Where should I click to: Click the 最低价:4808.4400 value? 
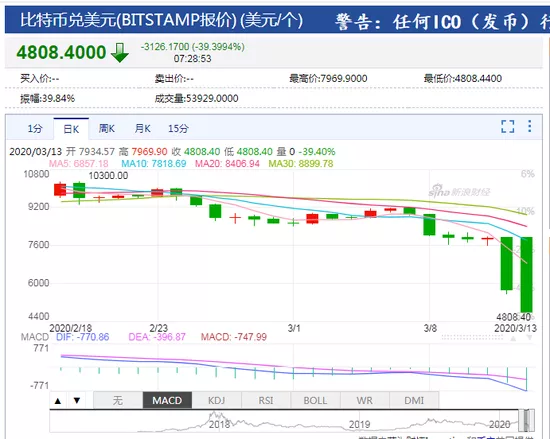click(463, 78)
